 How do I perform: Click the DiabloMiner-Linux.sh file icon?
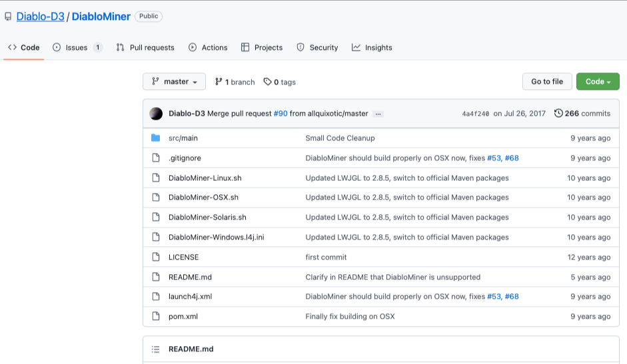pos(156,178)
